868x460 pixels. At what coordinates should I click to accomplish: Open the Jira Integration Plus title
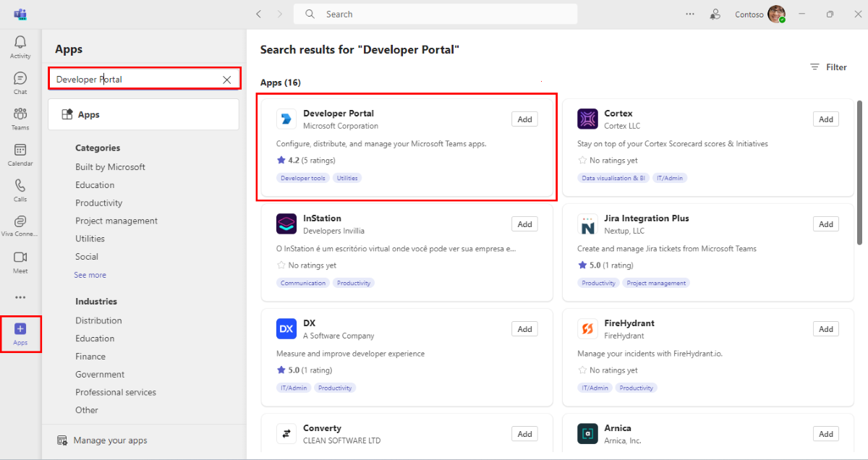pos(647,218)
